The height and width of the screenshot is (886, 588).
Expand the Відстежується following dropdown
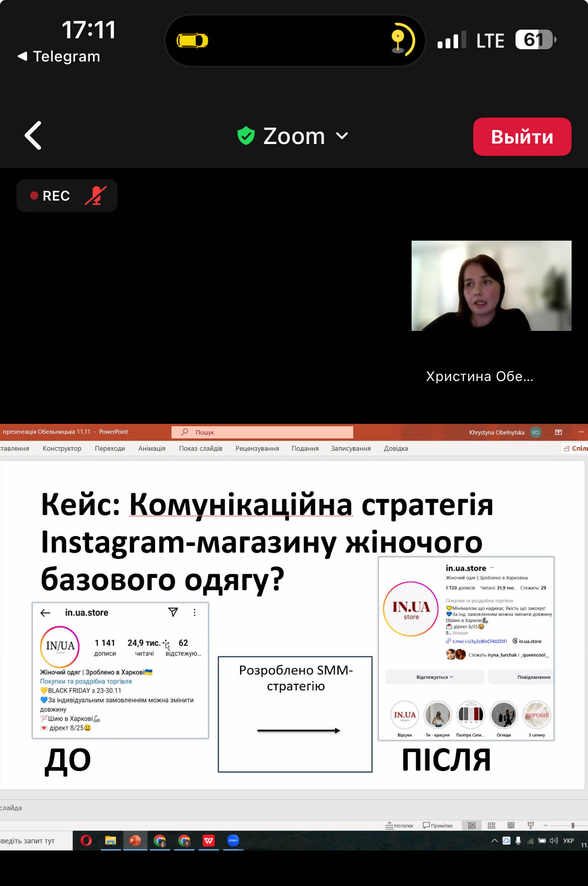point(434,677)
